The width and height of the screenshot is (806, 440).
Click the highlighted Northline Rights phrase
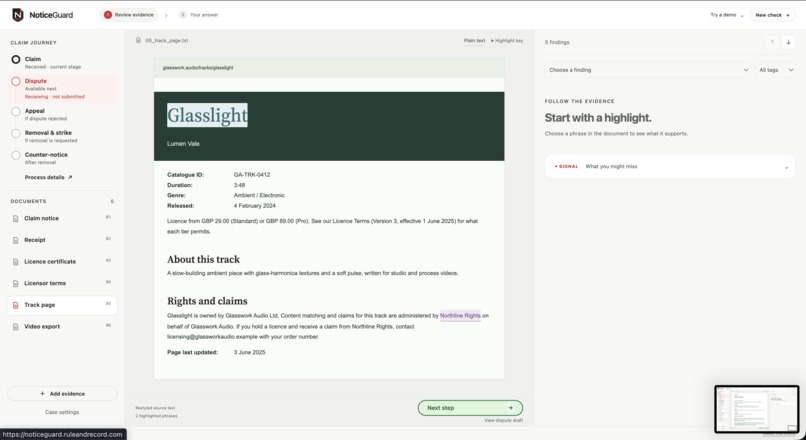pos(460,316)
